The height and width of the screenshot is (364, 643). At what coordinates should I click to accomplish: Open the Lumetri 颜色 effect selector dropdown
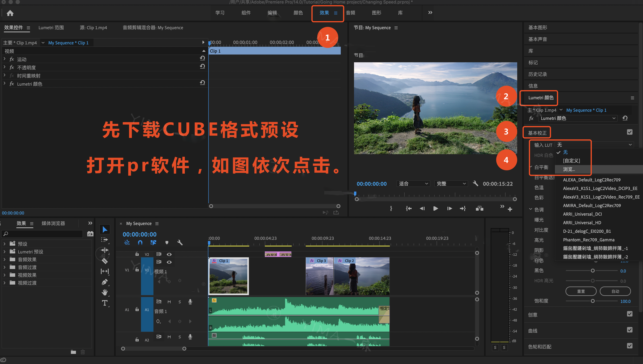point(578,118)
